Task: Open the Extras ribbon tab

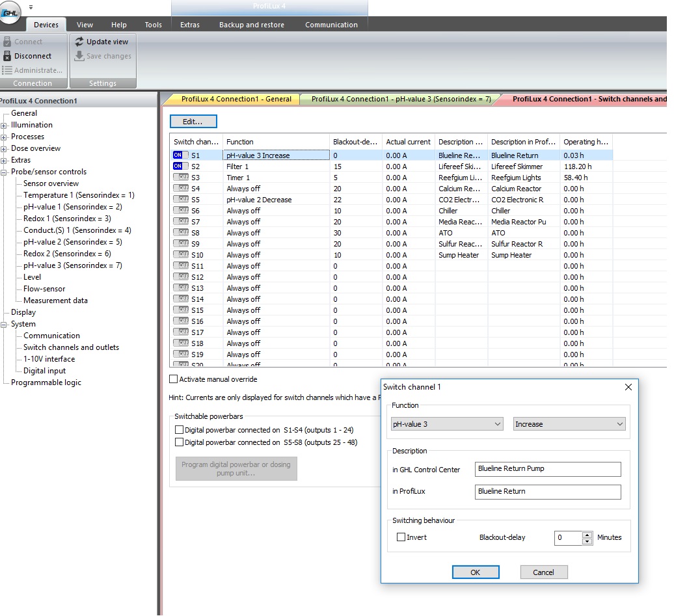Action: pyautogui.click(x=189, y=25)
